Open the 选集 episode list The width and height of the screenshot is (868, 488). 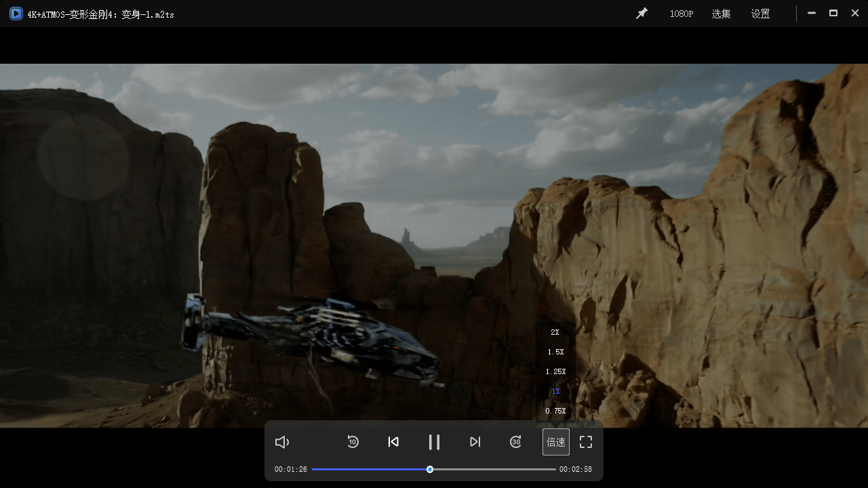point(721,14)
